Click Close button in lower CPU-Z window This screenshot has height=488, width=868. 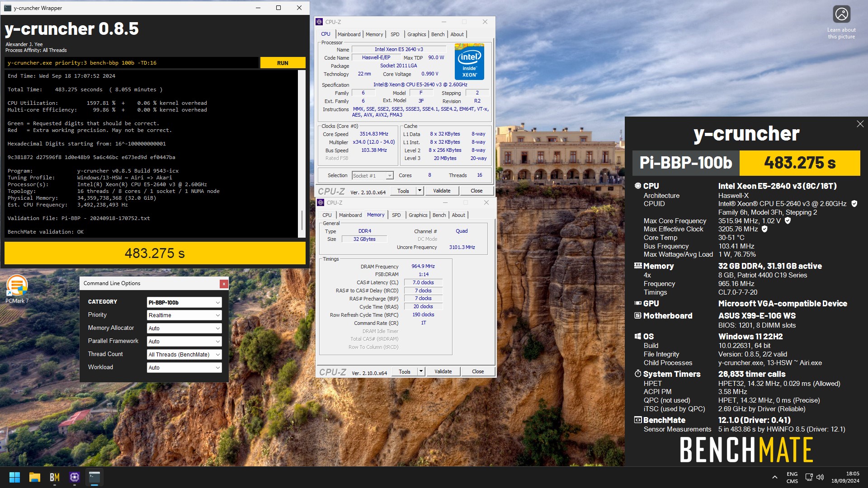[x=478, y=371]
